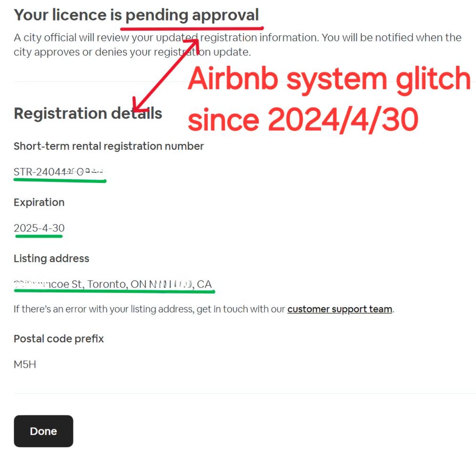Select the expiration date 2025-4-30
Viewport: 476px width, 458px height.
click(39, 228)
